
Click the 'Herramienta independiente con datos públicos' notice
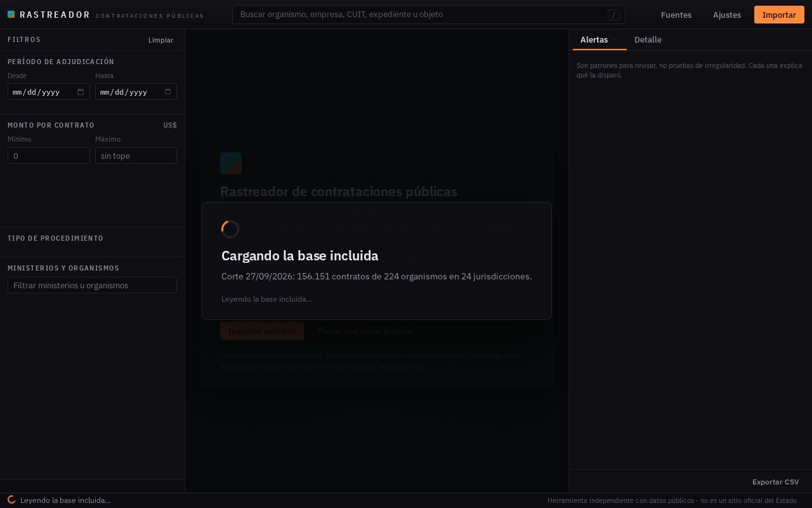click(672, 500)
